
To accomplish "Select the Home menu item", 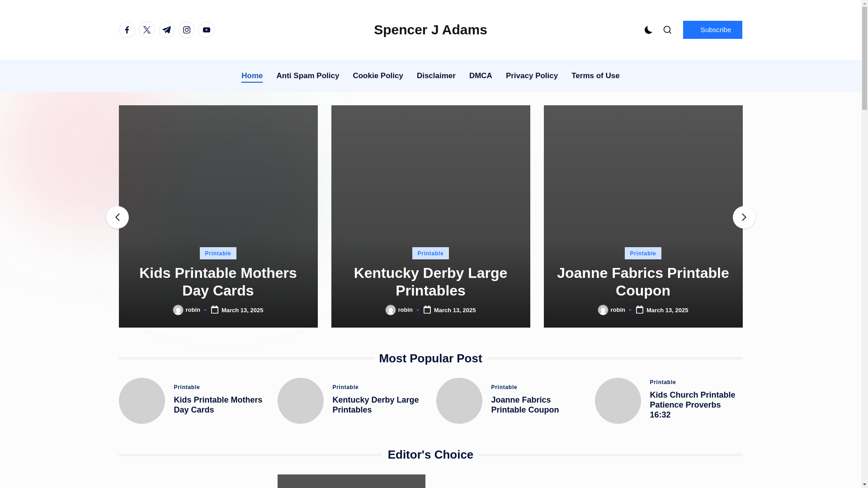I will 252,76.
